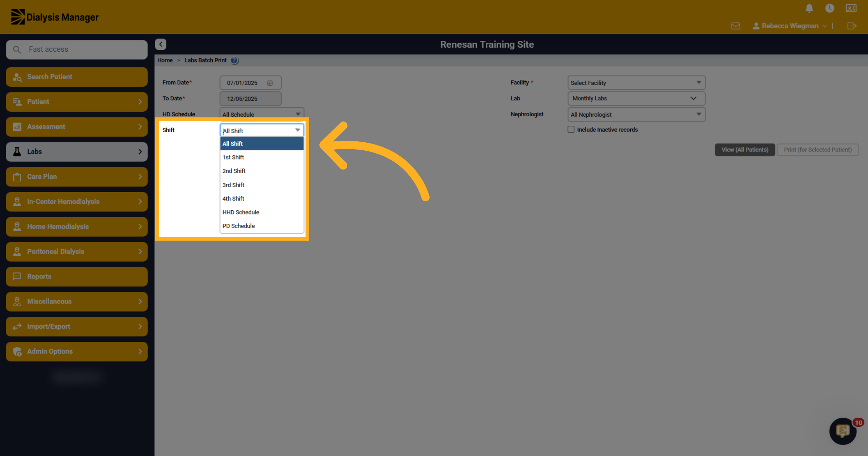Image resolution: width=868 pixels, height=456 pixels.
Task: Click the logout icon in header
Action: click(852, 26)
